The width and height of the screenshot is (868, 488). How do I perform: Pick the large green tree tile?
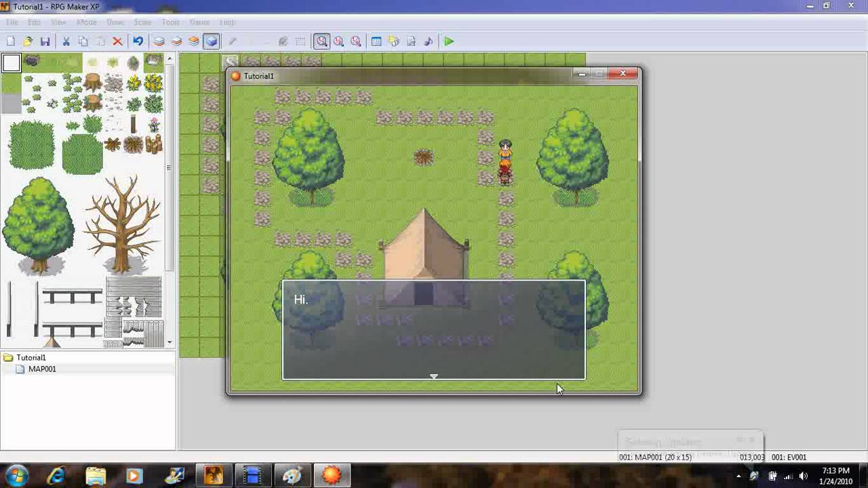coord(38,225)
